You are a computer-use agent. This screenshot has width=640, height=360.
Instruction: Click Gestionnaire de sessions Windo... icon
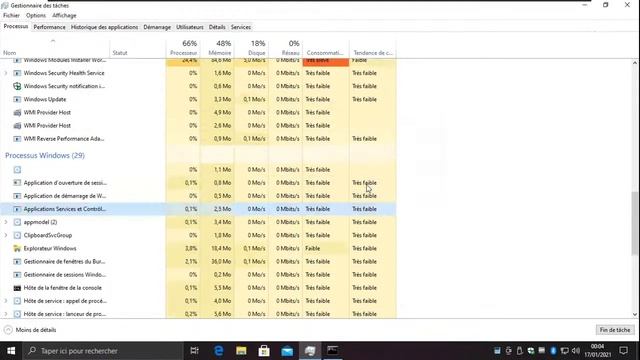click(x=17, y=275)
